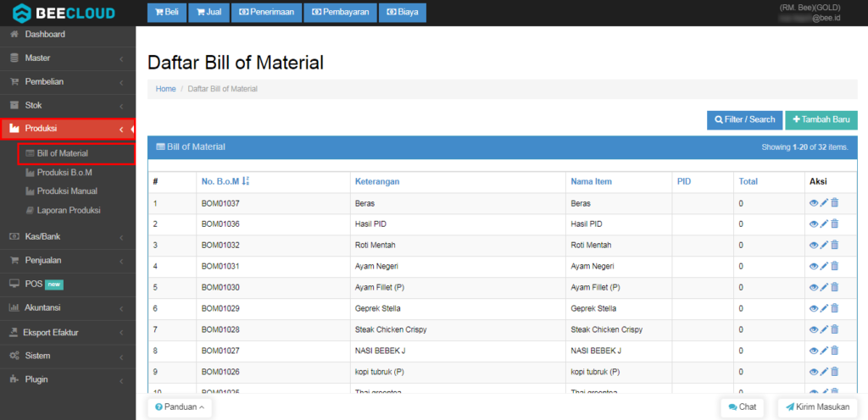868x420 pixels.
Task: Open the Panduan dropdown at the bottom
Action: (180, 407)
